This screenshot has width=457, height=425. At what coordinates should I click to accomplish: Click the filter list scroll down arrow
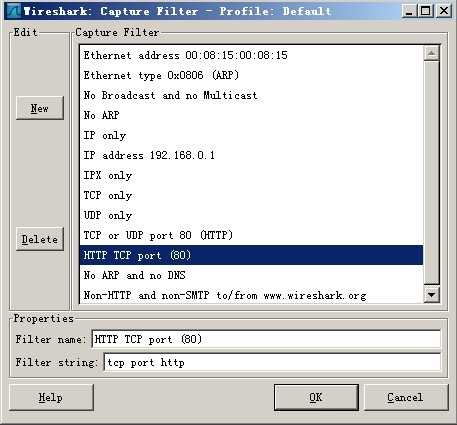pos(432,295)
